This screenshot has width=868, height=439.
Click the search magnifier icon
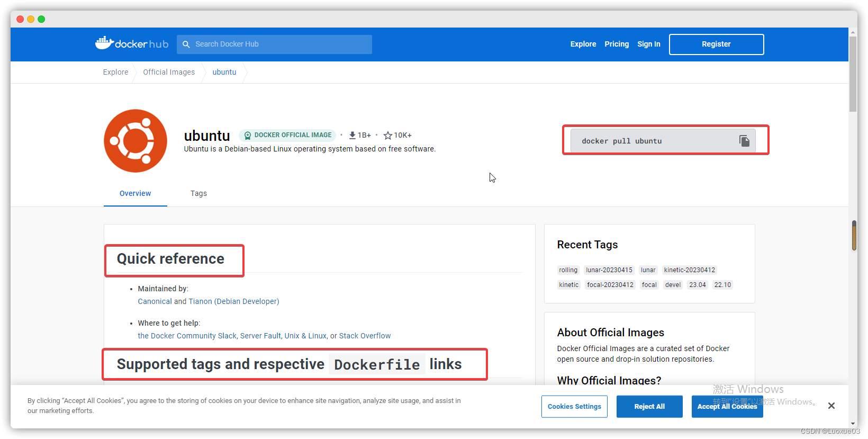tap(186, 44)
